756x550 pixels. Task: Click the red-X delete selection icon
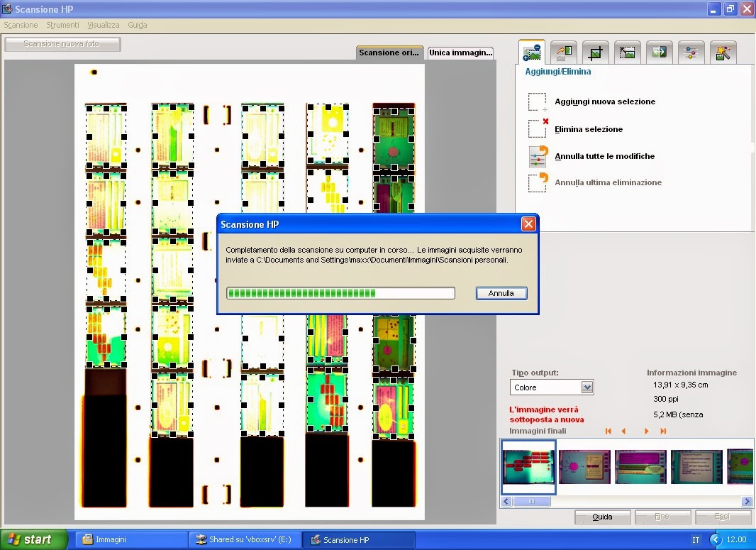coord(538,129)
